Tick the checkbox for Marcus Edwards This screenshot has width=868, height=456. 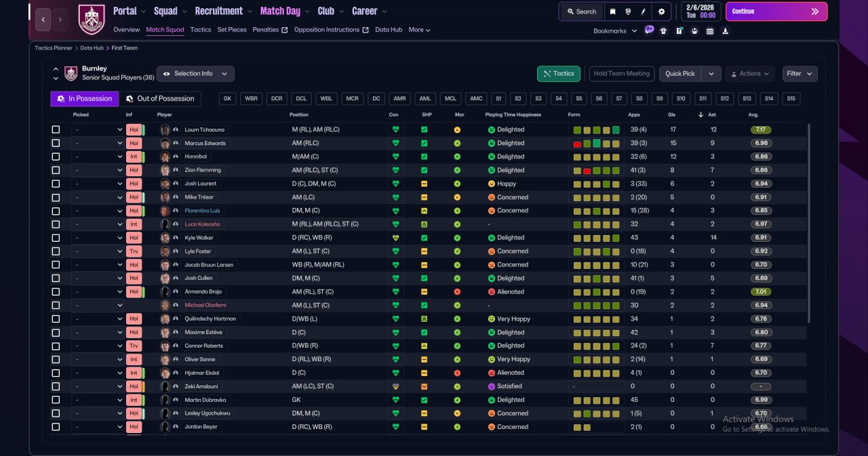point(56,143)
